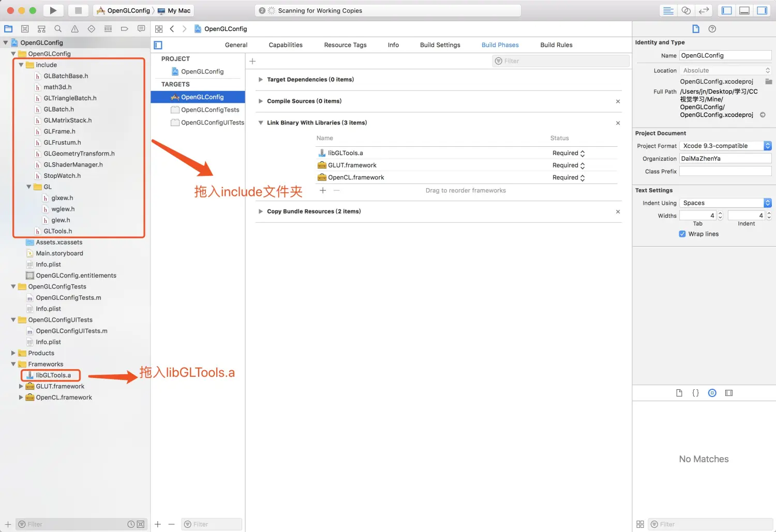Toggle the Wrap lines checkbox

682,234
